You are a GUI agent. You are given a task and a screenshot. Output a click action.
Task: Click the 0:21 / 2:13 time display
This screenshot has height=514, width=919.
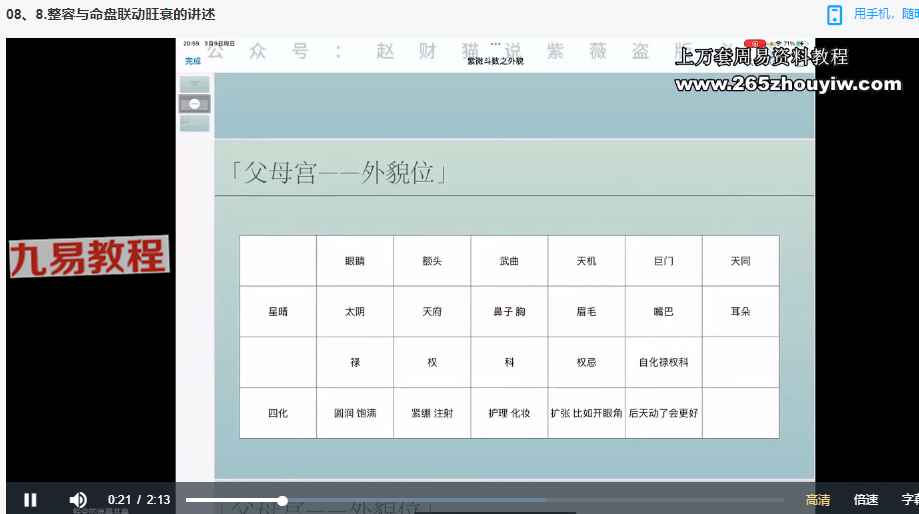click(139, 500)
